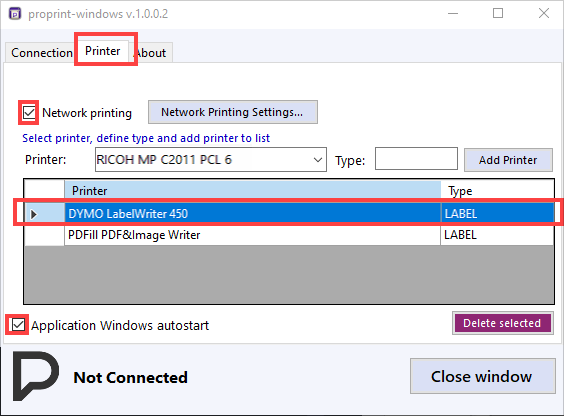
Task: Open the Printer dropdown showing RICOH MP C2011
Action: point(211,159)
